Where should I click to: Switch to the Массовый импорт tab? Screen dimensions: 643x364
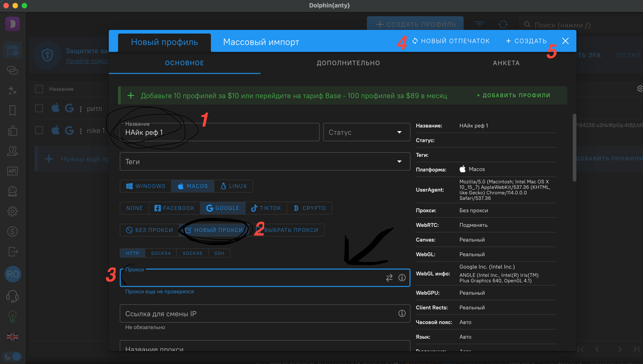coord(261,42)
